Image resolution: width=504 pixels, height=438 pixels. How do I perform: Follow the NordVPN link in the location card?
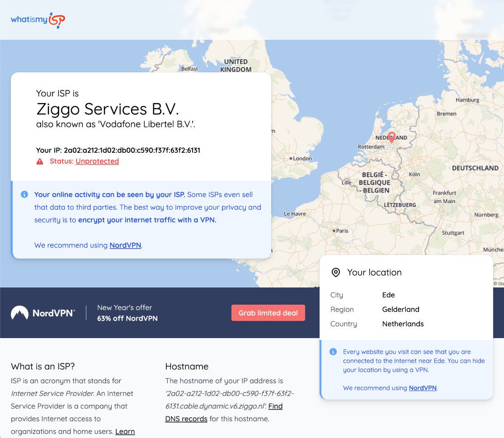422,388
